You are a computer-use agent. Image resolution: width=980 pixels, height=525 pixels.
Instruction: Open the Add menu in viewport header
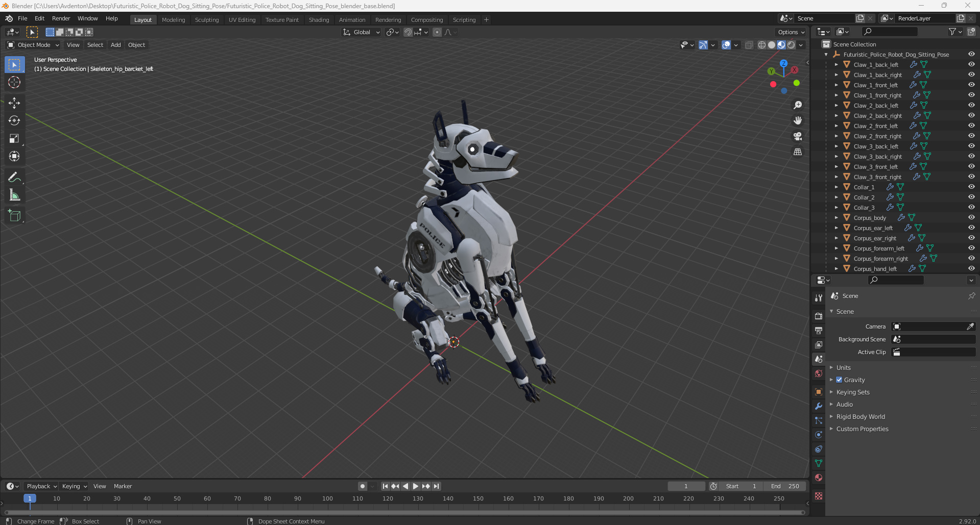116,45
